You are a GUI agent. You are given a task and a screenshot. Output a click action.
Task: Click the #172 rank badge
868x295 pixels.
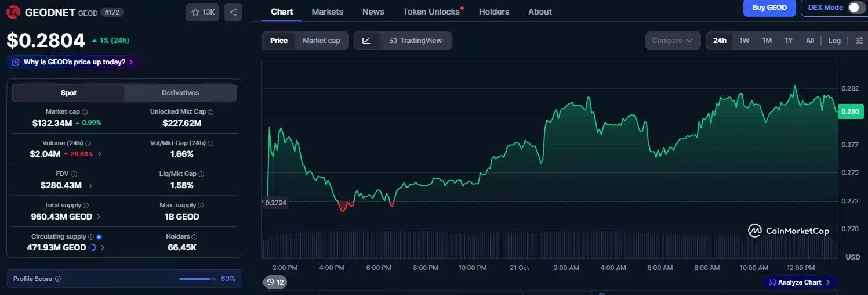tap(112, 12)
